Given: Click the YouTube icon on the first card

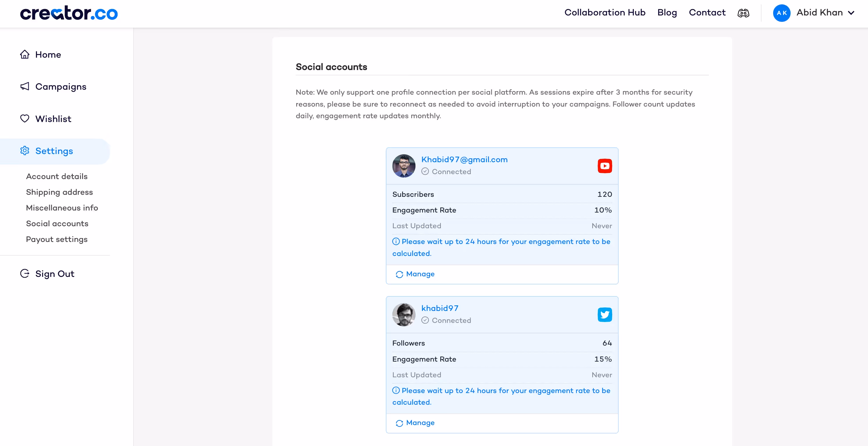Looking at the screenshot, I should [x=604, y=166].
